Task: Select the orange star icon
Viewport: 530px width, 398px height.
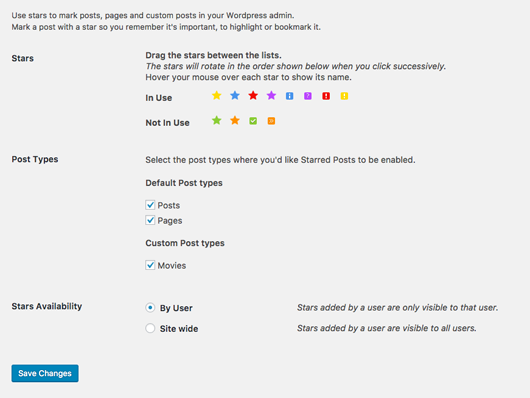Action: tap(235, 120)
